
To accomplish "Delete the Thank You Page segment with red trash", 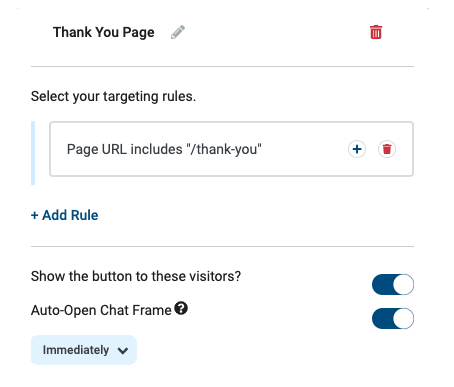I will (x=376, y=32).
